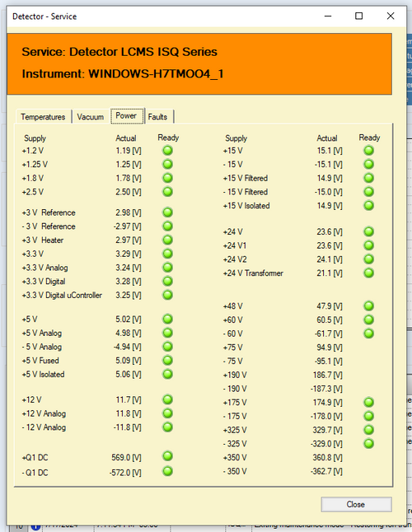Click the Ready LED for +24 V2

[369, 259]
